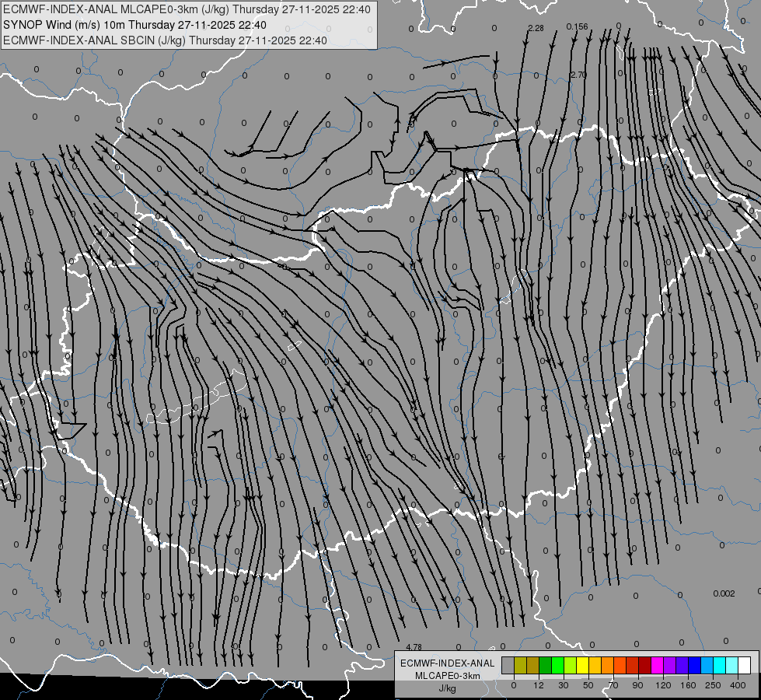
Task: Select the purple swatch next to magenta
Action: (x=670, y=665)
